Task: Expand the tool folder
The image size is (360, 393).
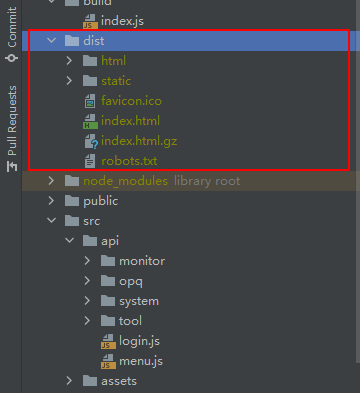Action: point(87,321)
